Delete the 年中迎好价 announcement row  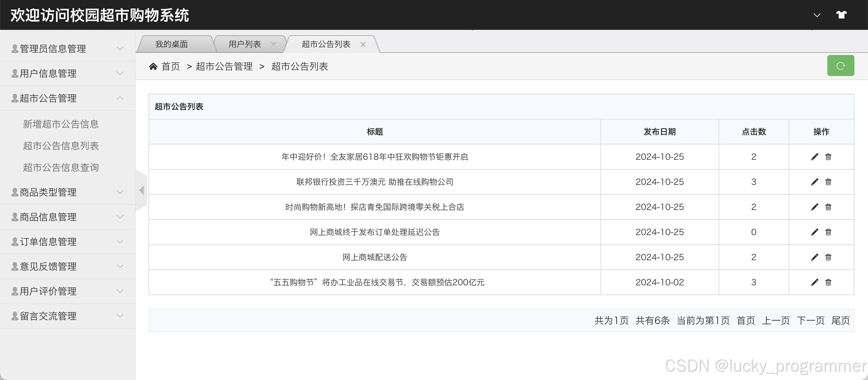[828, 157]
